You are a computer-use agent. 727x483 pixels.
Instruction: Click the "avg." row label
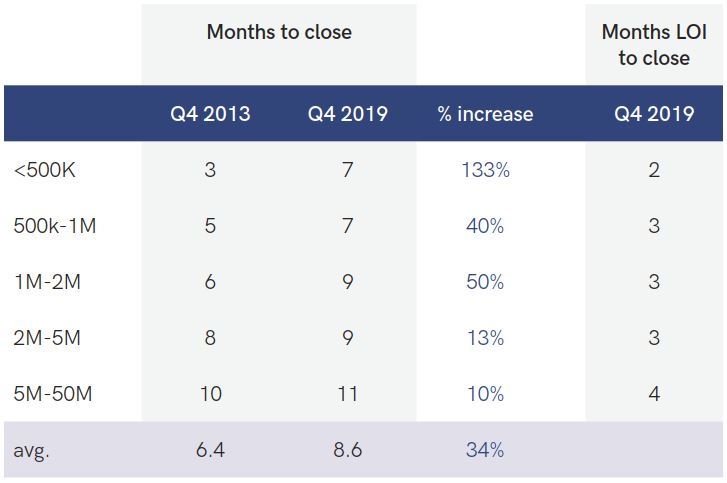pyautogui.click(x=32, y=450)
